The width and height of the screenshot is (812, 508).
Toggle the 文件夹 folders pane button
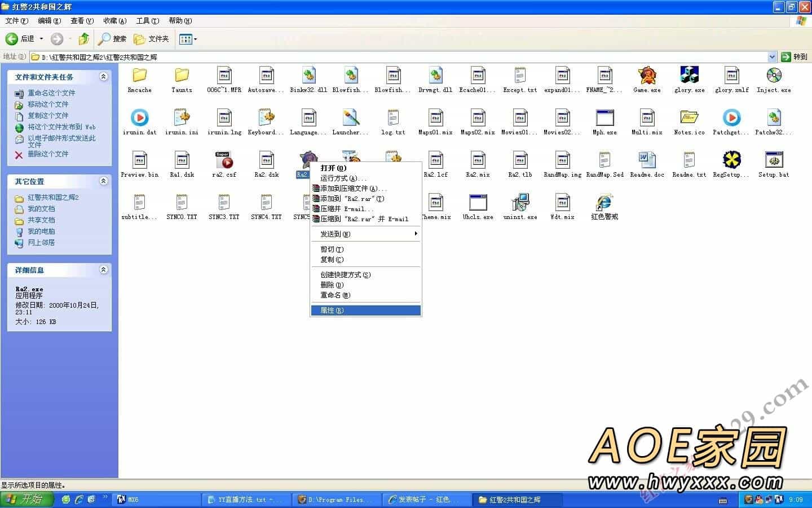tap(152, 39)
